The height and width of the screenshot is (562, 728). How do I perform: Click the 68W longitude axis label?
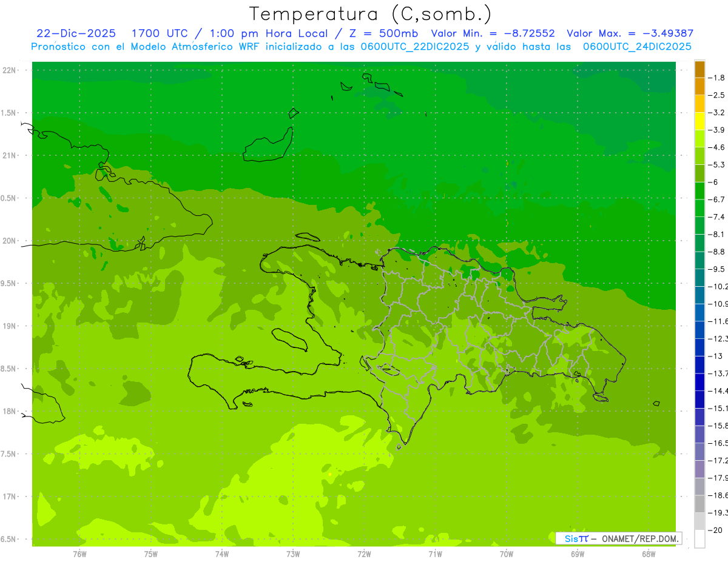(649, 554)
